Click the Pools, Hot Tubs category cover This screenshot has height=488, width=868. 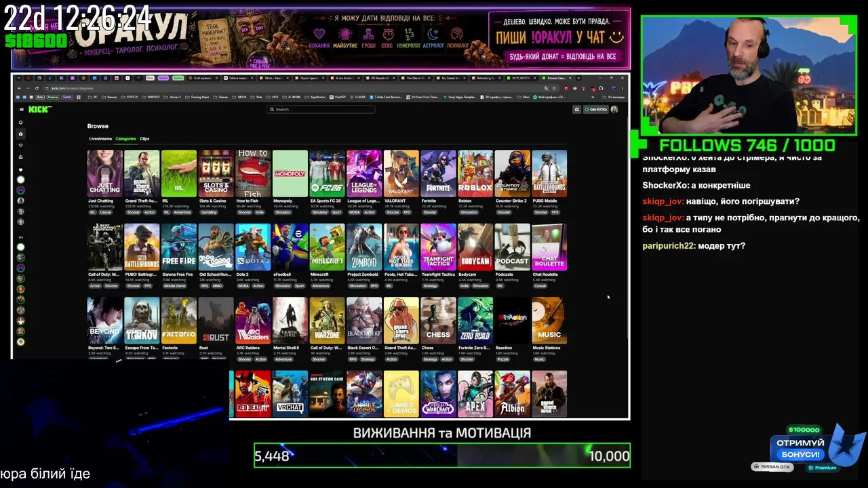pyautogui.click(x=401, y=247)
